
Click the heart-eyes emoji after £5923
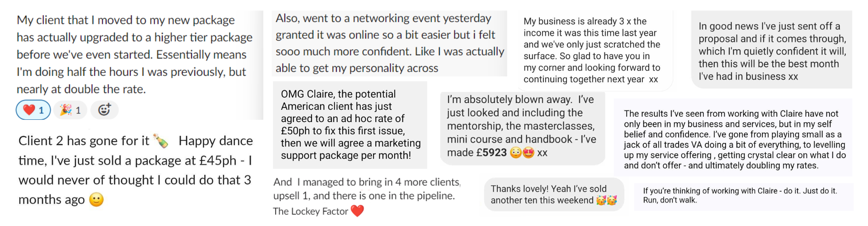pyautogui.click(x=528, y=153)
